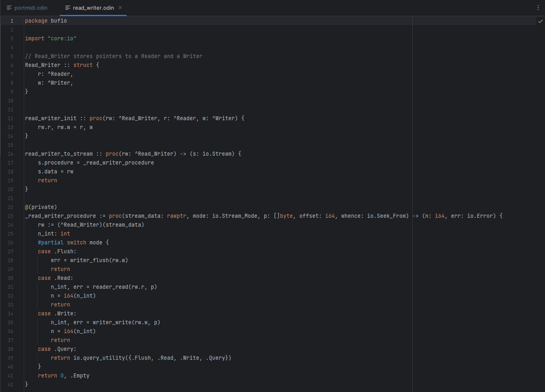Viewport: 545px width, 392px height.
Task: Click the @(private) attribute on line 22
Action: (x=41, y=207)
